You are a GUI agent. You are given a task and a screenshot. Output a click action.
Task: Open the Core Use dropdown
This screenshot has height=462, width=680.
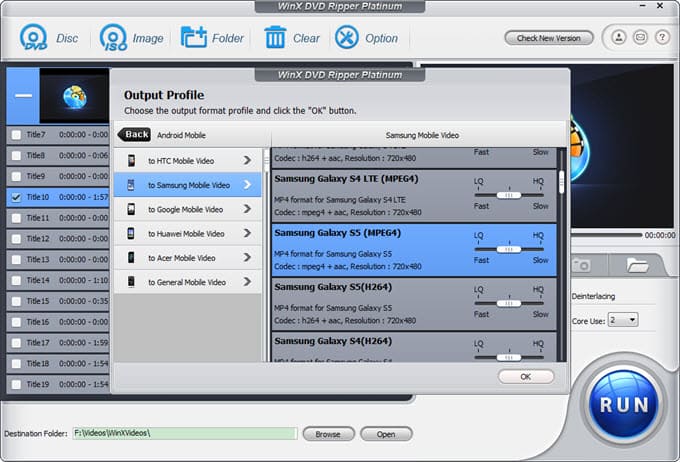(x=623, y=320)
